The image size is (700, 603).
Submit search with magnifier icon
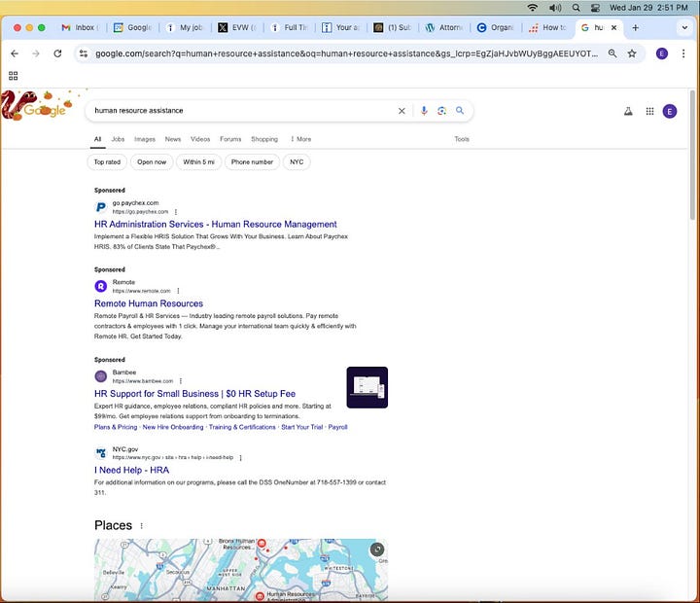pos(460,110)
